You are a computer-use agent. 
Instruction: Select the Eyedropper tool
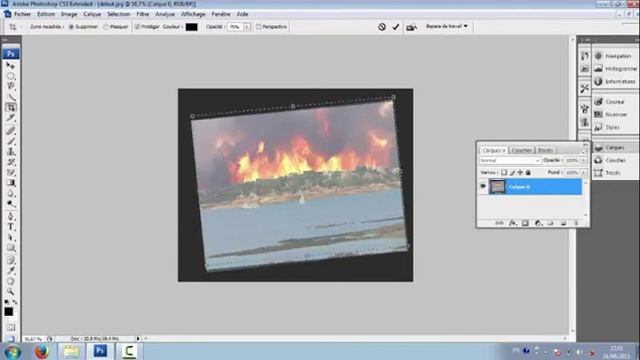pos(11,271)
